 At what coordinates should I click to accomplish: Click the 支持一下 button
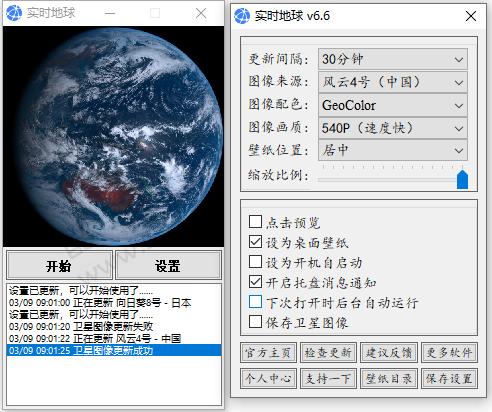click(328, 378)
